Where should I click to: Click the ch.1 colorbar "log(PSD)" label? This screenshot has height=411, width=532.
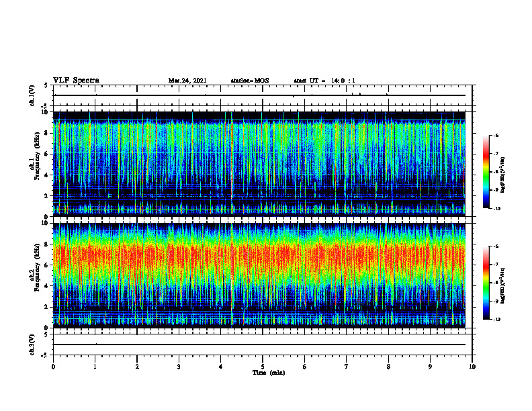503,175
